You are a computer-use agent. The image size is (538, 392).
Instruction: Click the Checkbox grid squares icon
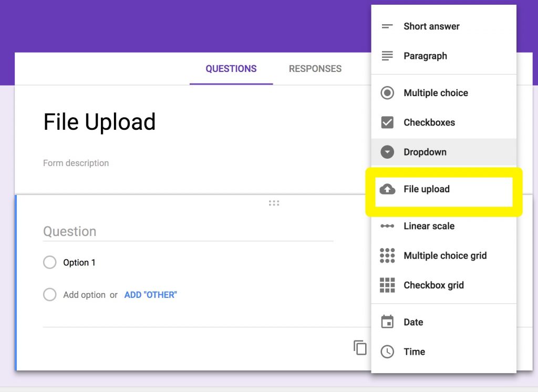[x=387, y=285]
